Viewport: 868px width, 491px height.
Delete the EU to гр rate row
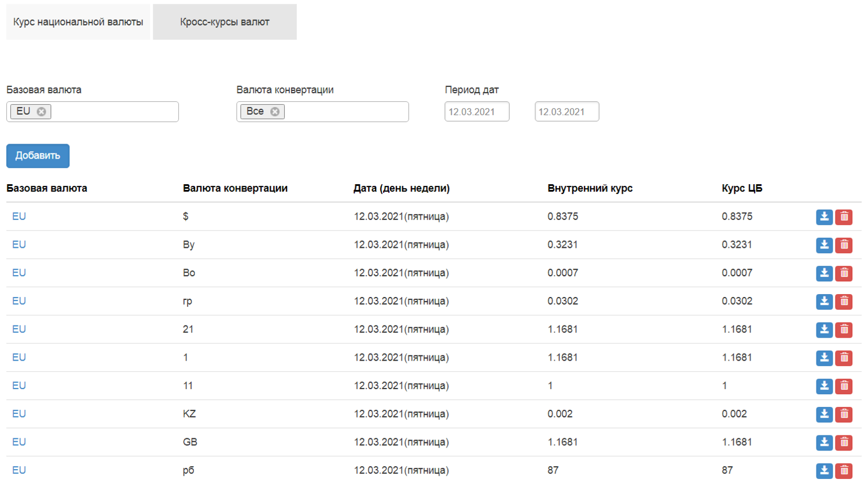click(844, 302)
